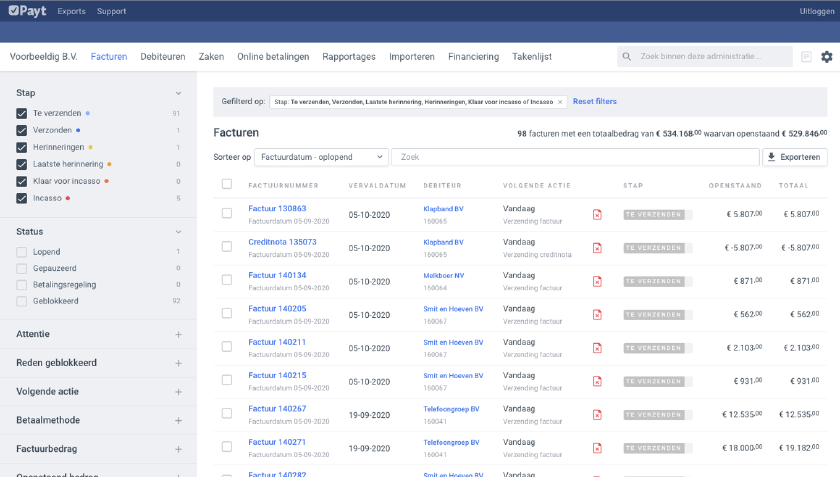Expand the Betaalmethode filter section

point(178,421)
